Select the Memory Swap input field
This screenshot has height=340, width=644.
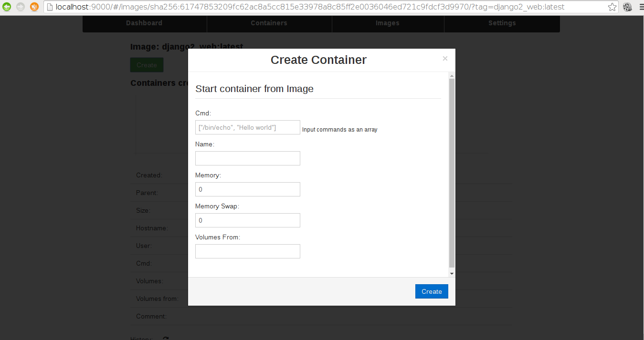tap(247, 220)
